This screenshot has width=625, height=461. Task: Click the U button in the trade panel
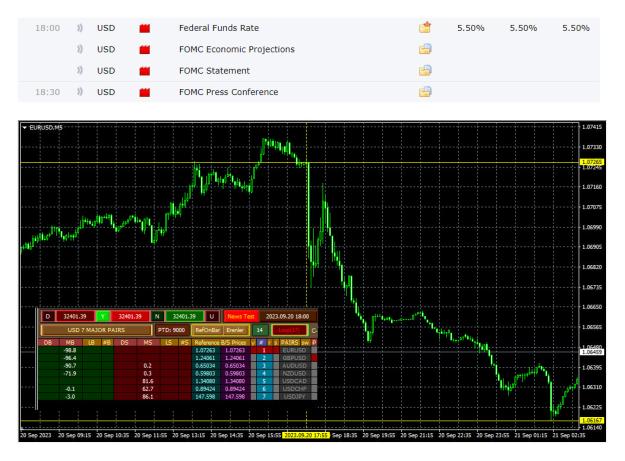[x=212, y=316]
